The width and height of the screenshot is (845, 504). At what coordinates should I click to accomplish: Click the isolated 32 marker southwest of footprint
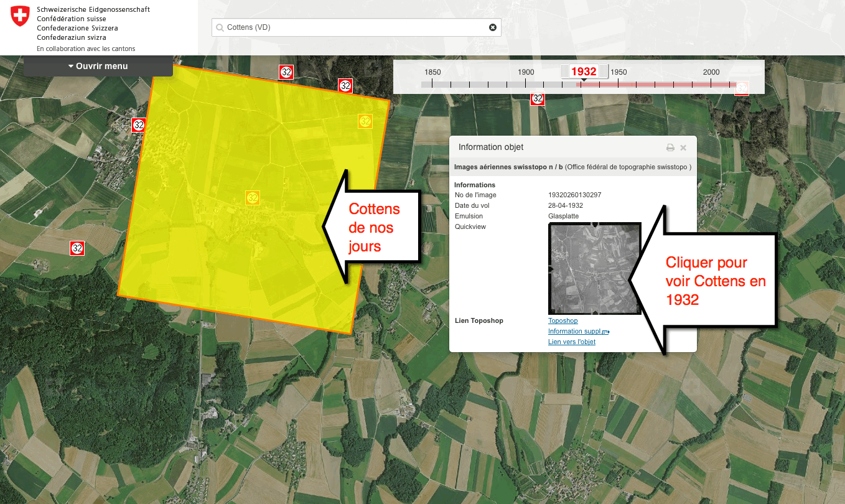coord(77,248)
